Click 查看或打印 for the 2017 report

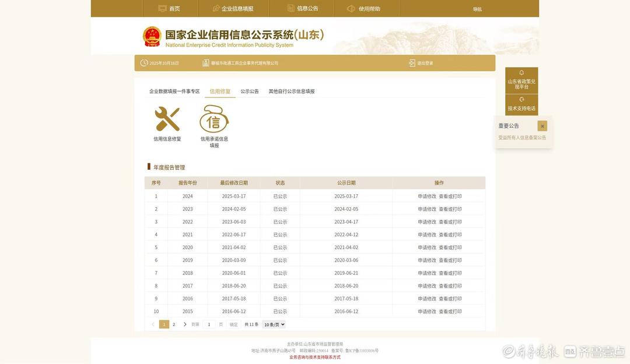coord(450,286)
